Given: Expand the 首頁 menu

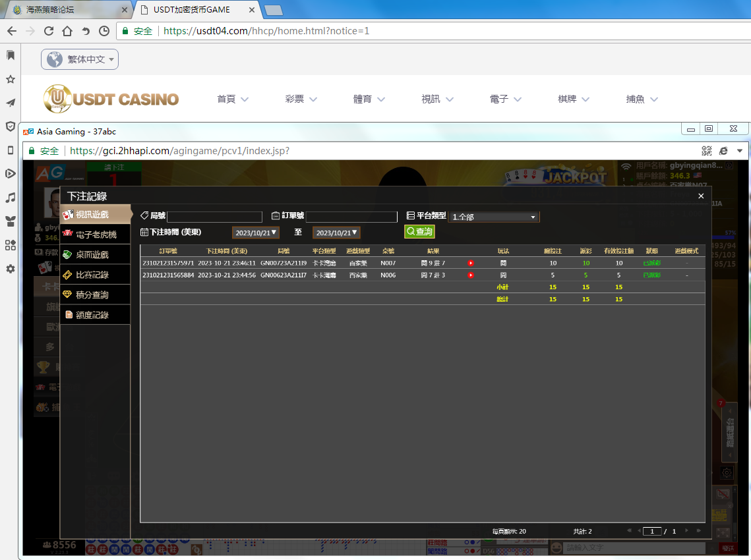Looking at the screenshot, I should [233, 99].
